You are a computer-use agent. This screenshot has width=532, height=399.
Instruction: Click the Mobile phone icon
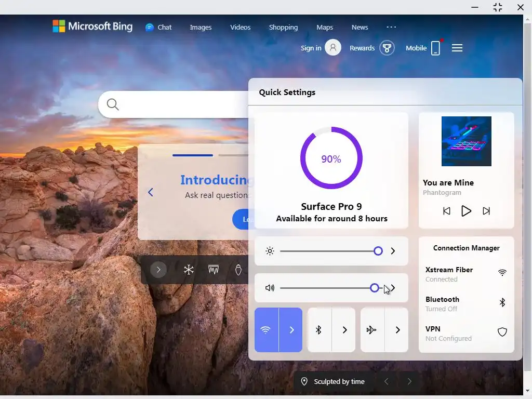pos(436,48)
